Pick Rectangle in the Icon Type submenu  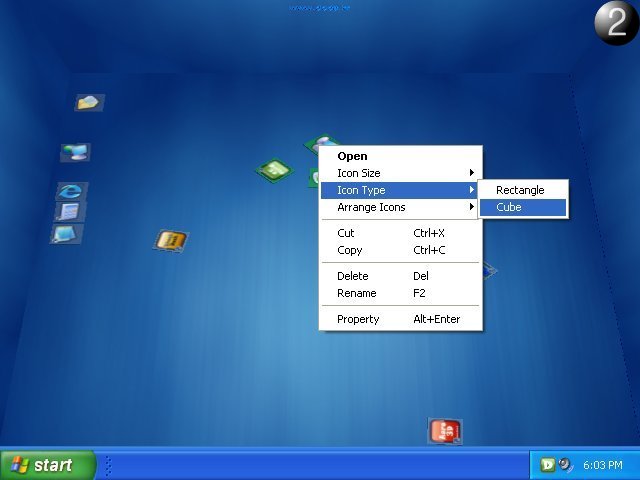[x=523, y=190]
